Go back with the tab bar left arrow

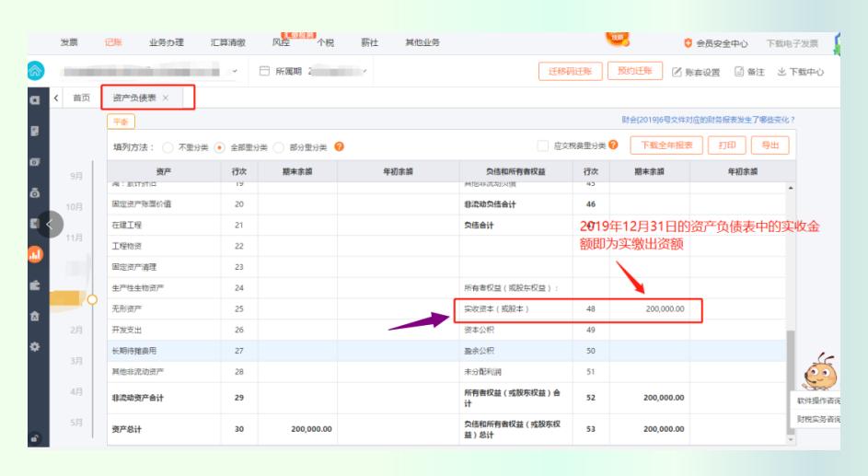56,98
